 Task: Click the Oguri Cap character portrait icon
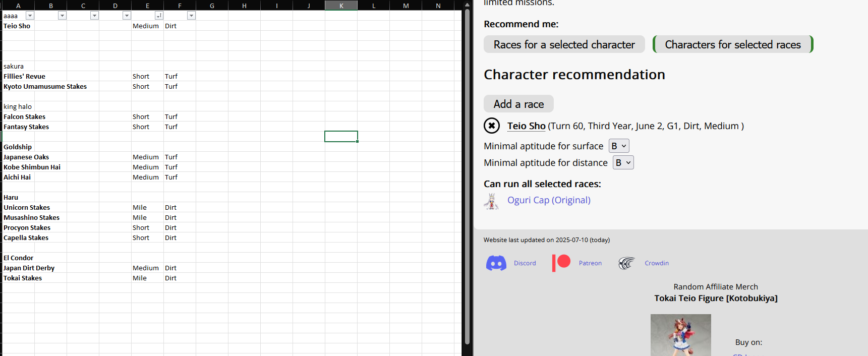coord(491,201)
